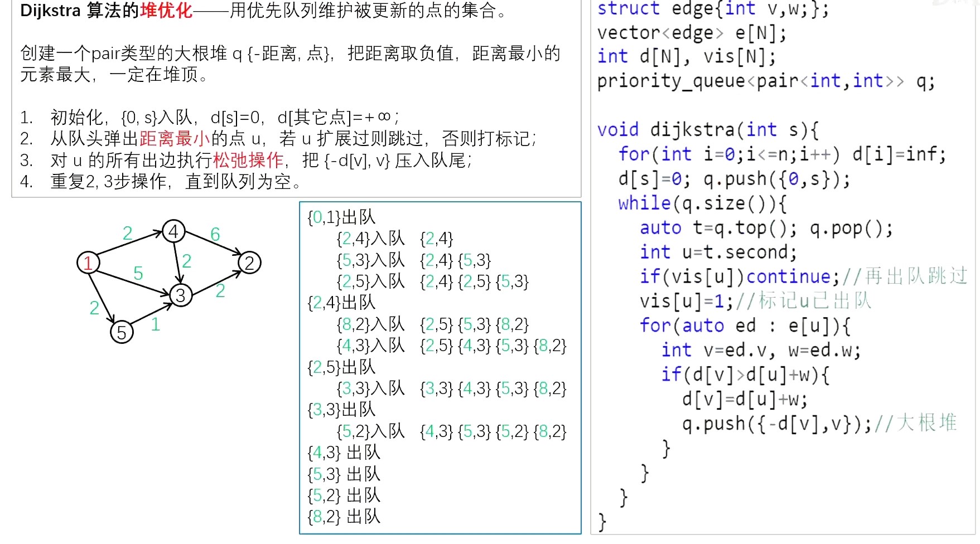Click trace line {2,5}入队

point(371,281)
